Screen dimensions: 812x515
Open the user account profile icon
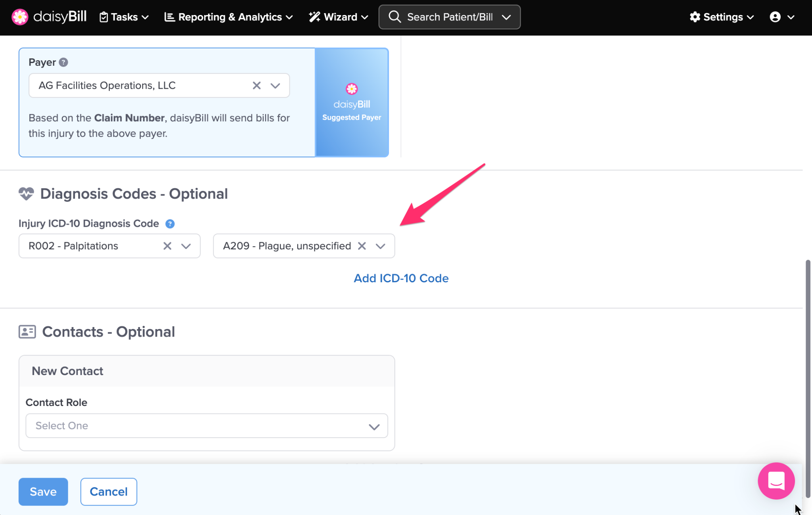pos(775,17)
